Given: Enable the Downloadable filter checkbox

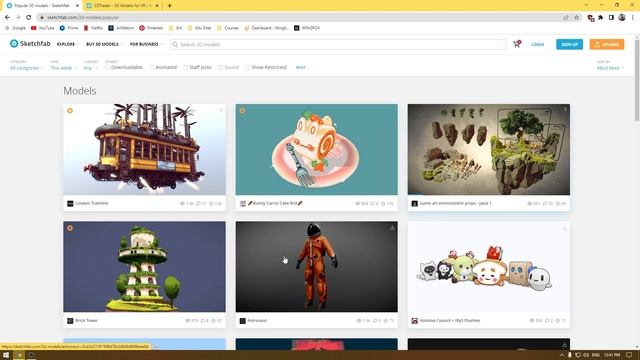Looking at the screenshot, I should click(107, 67).
